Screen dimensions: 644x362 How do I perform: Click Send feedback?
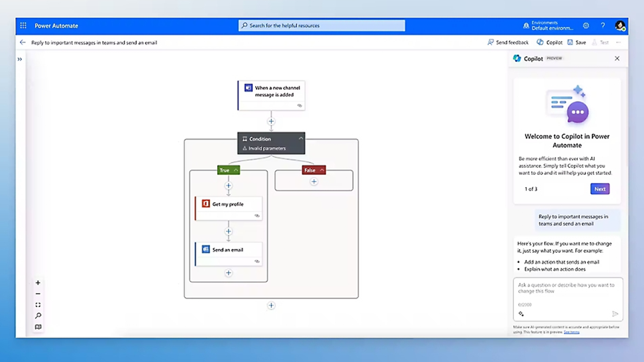tap(508, 42)
